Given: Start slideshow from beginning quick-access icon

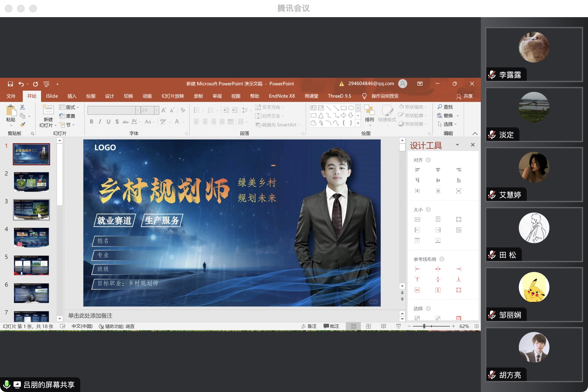Looking at the screenshot, I should tap(47, 84).
